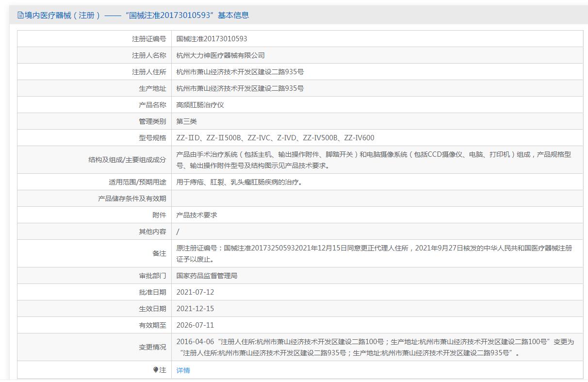The width and height of the screenshot is (588, 382).
Task: Click the 结构及组成/主要组成成分 row label
Action: 127,160
